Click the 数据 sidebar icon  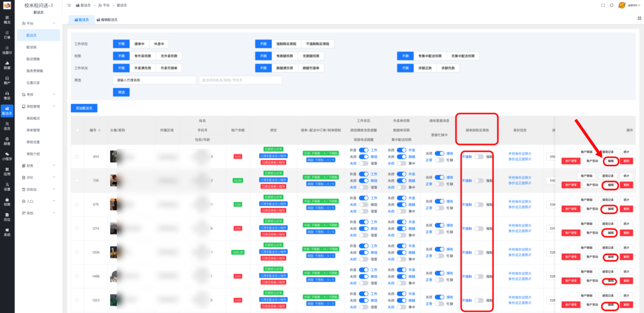[7, 65]
